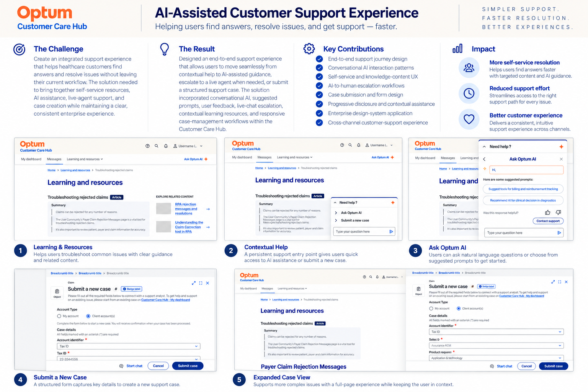
Task: Click the arrow beside Understanding the Claim Correction tool
Action: coord(208,227)
